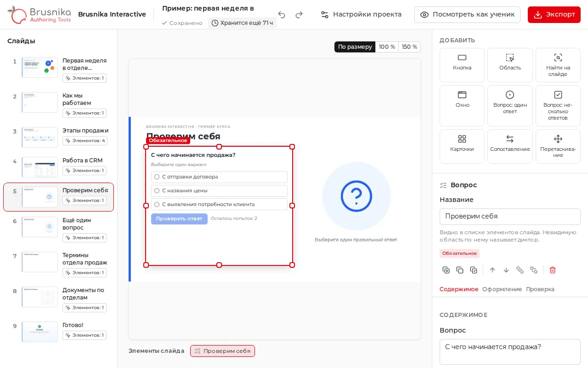Redo with the right curved arrow
Image resolution: width=588 pixels, height=368 pixels.
click(x=299, y=15)
